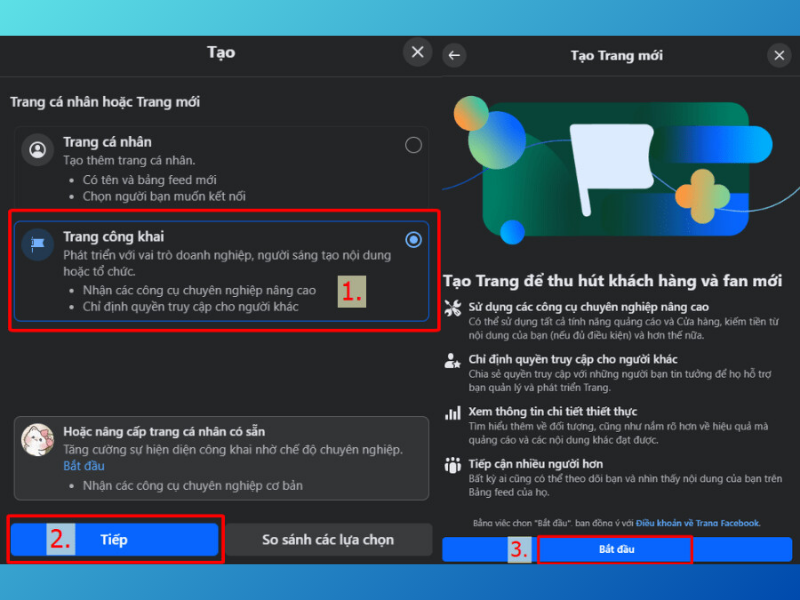800x600 pixels.
Task: Click the Tạo dialog title
Action: coord(221,52)
